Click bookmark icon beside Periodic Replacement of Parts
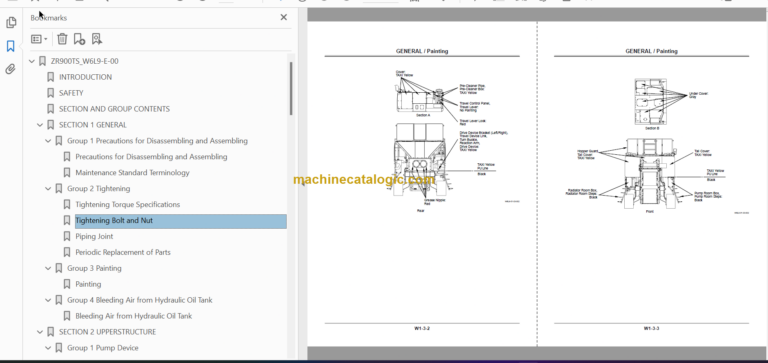Viewport: 768px width, 363px height. pos(67,252)
